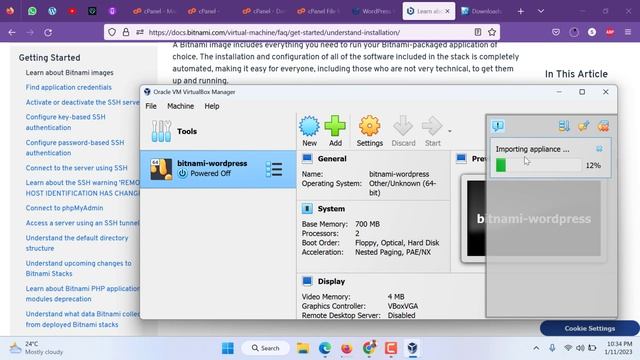Open the Firefox hamburger menu
Image resolution: width=640 pixels, height=360 pixels.
click(628, 32)
